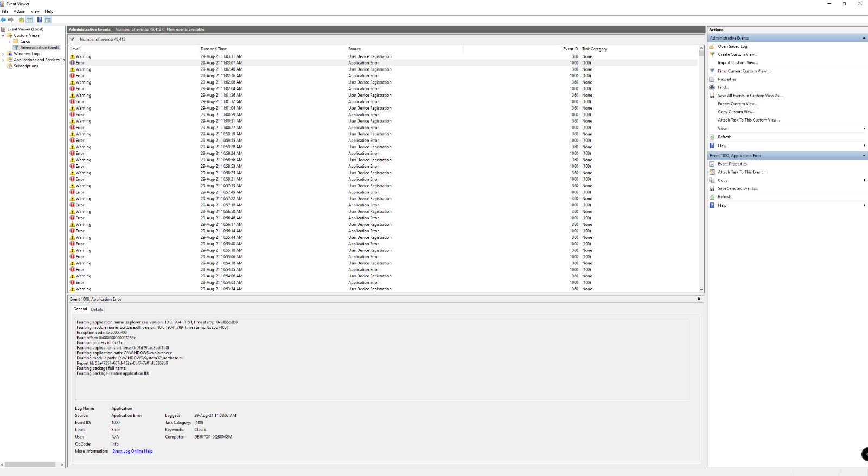
Task: Click Save Selected Events action
Action: (x=738, y=188)
